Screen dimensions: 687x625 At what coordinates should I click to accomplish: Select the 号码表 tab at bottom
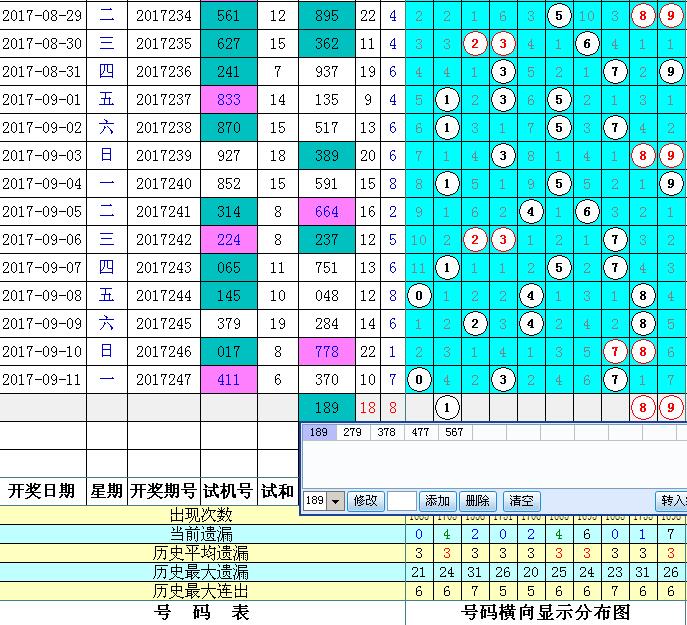click(202, 611)
